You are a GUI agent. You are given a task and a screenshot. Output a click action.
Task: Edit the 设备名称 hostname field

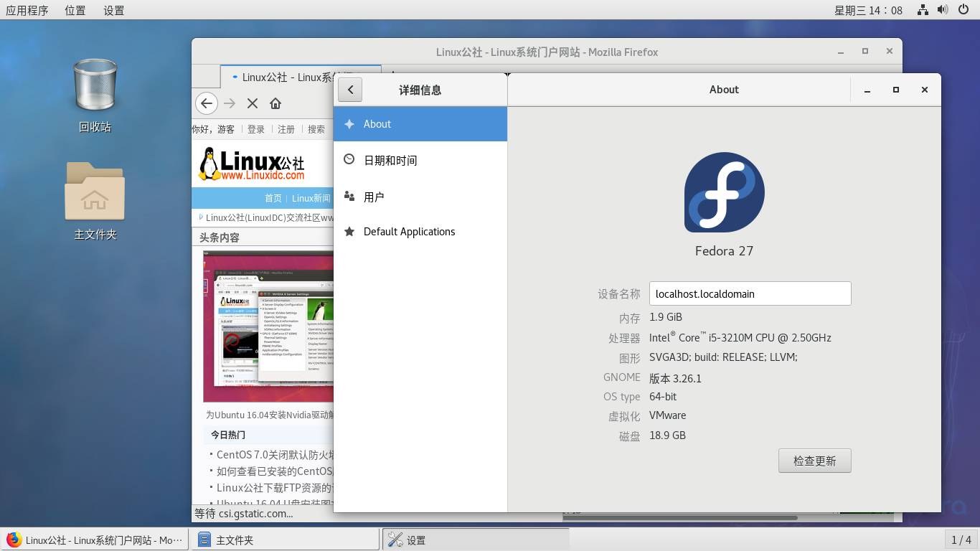click(750, 293)
